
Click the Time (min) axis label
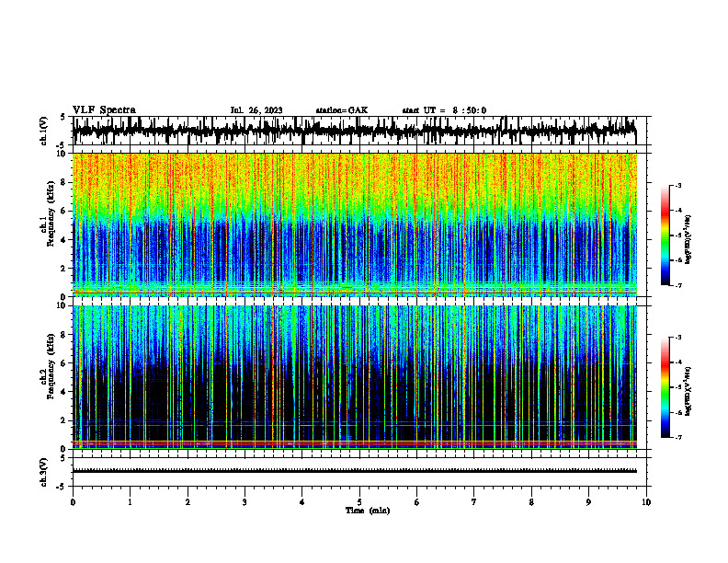pos(368,511)
